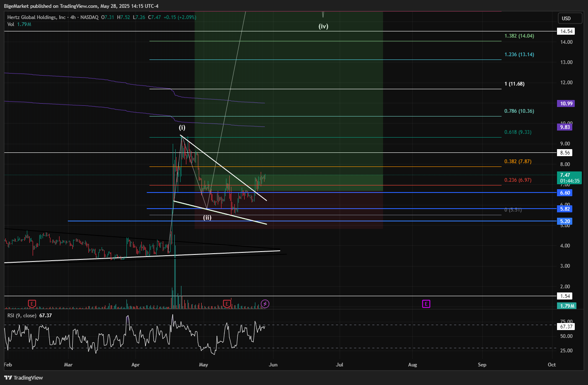Screen dimensions: 588x385
Task: Click the 8.00 price axis tick
Action: click(x=565, y=164)
